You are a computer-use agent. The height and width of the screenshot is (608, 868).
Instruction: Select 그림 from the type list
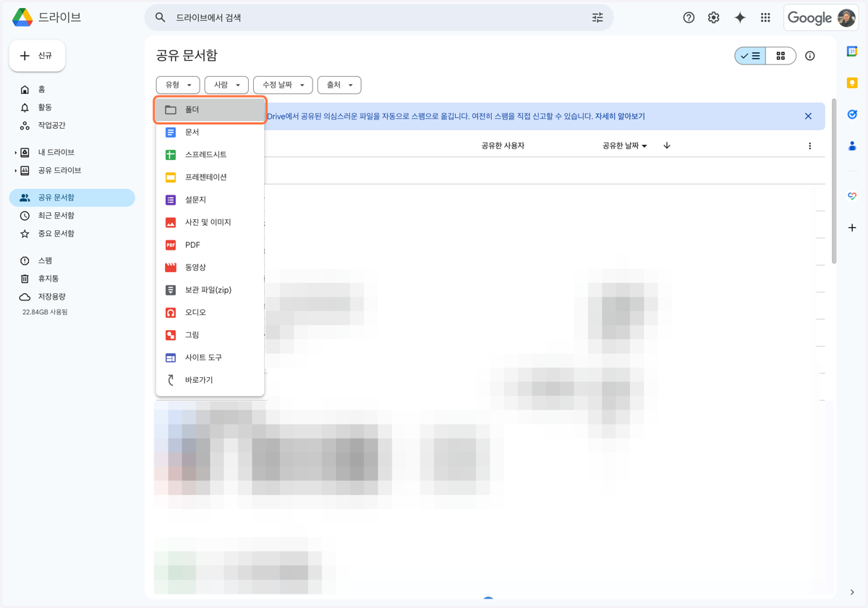210,335
